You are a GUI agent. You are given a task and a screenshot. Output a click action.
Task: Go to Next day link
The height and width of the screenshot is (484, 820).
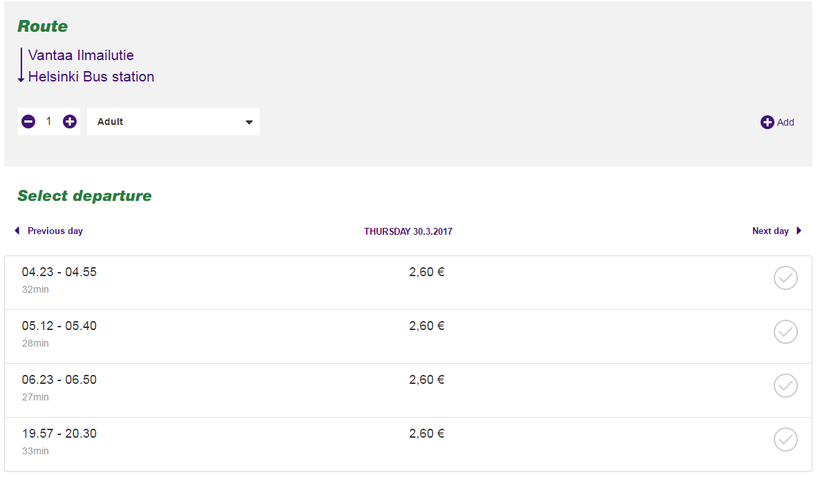pyautogui.click(x=770, y=231)
